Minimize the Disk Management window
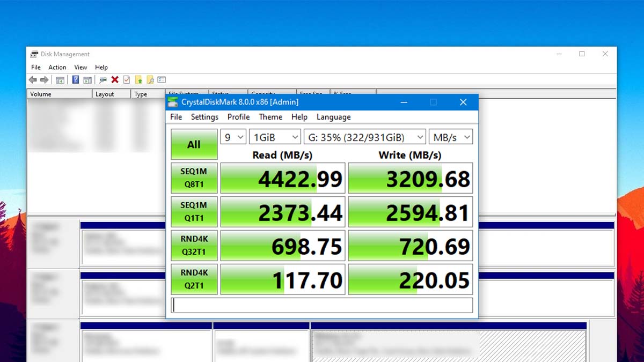 pyautogui.click(x=559, y=54)
